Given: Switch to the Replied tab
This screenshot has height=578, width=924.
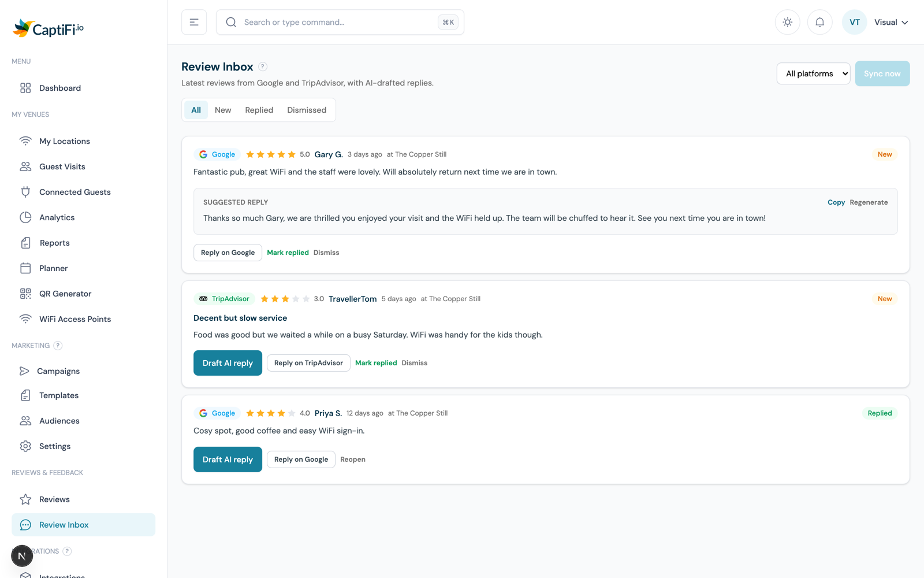Looking at the screenshot, I should click(259, 110).
